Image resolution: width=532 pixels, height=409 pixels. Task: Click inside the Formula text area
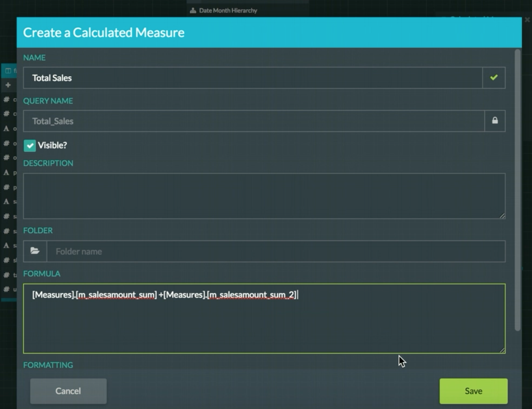264,318
